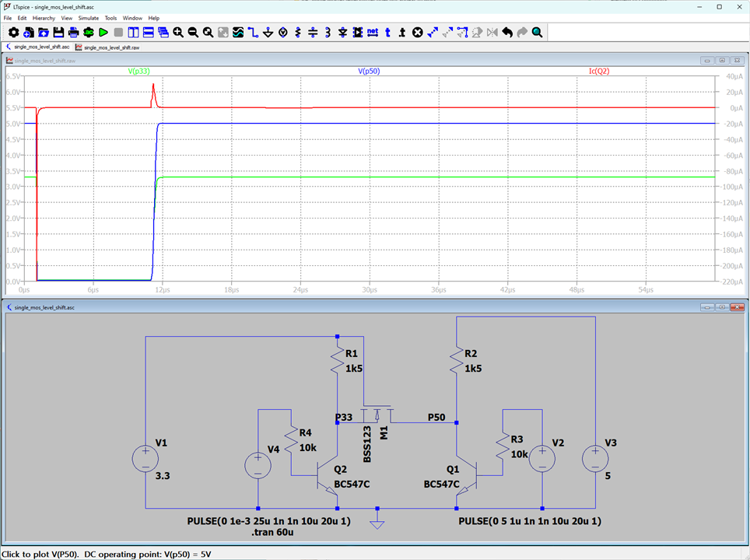
Task: Click the V(p33) trace label
Action: 139,72
